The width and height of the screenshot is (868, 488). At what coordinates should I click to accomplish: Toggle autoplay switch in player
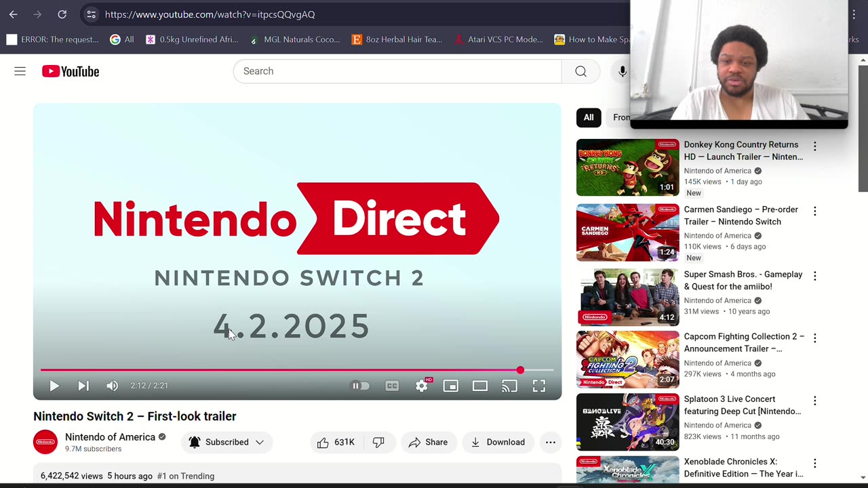pyautogui.click(x=360, y=386)
